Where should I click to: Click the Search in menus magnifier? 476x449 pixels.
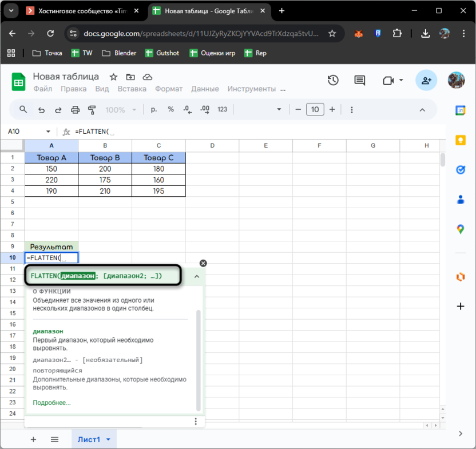pos(23,110)
